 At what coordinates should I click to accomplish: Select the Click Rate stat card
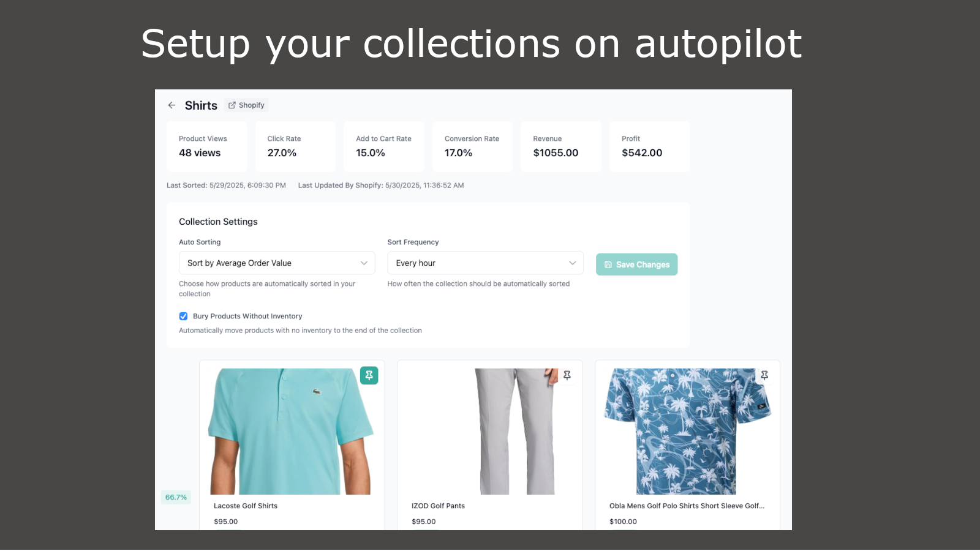(295, 146)
